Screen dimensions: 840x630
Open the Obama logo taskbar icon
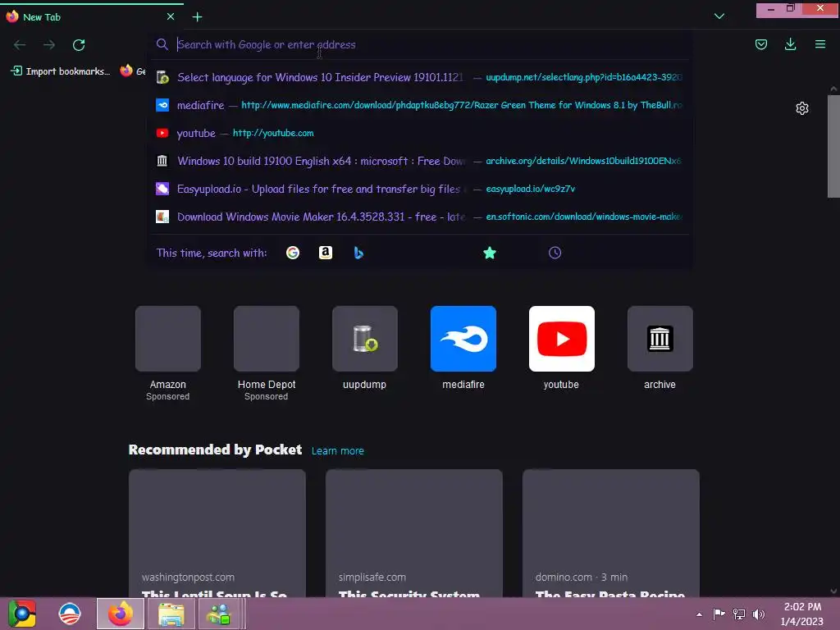pyautogui.click(x=70, y=614)
